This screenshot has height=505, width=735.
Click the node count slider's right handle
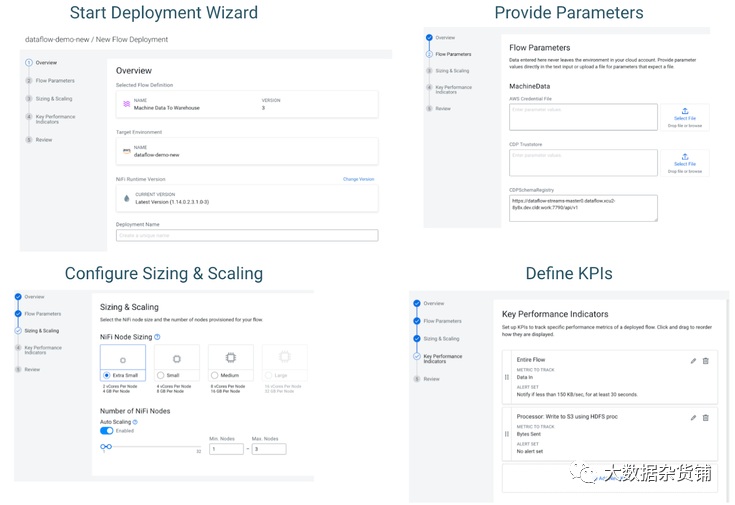coord(109,446)
